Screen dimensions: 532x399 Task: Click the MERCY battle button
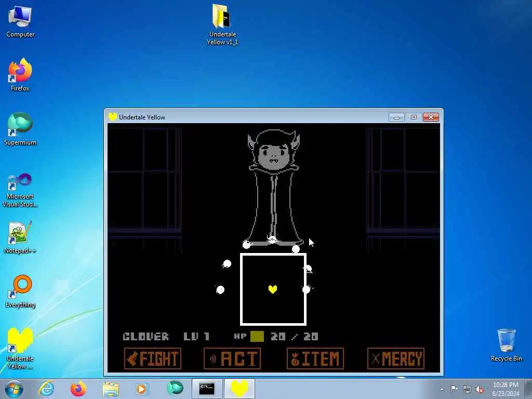[395, 358]
